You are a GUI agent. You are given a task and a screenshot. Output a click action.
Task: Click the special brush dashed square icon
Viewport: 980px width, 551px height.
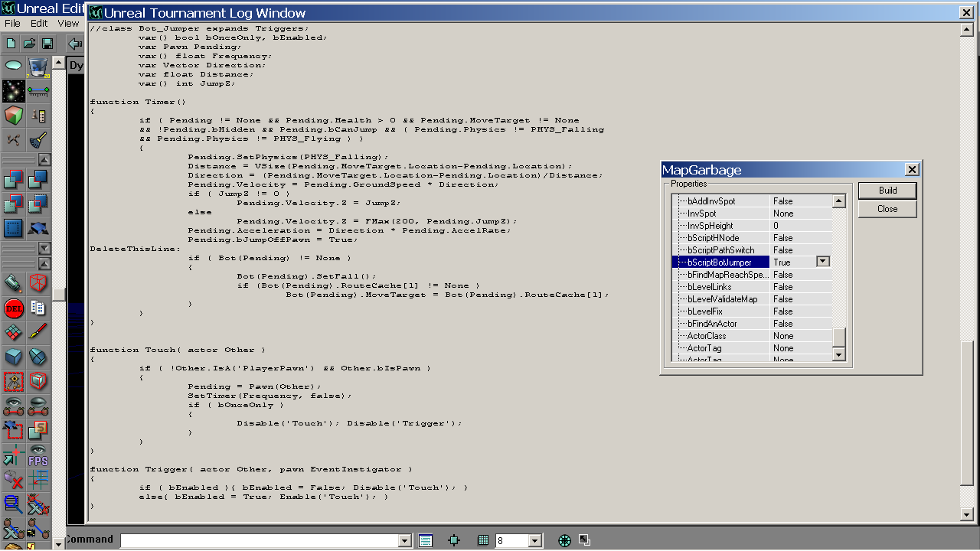(13, 227)
